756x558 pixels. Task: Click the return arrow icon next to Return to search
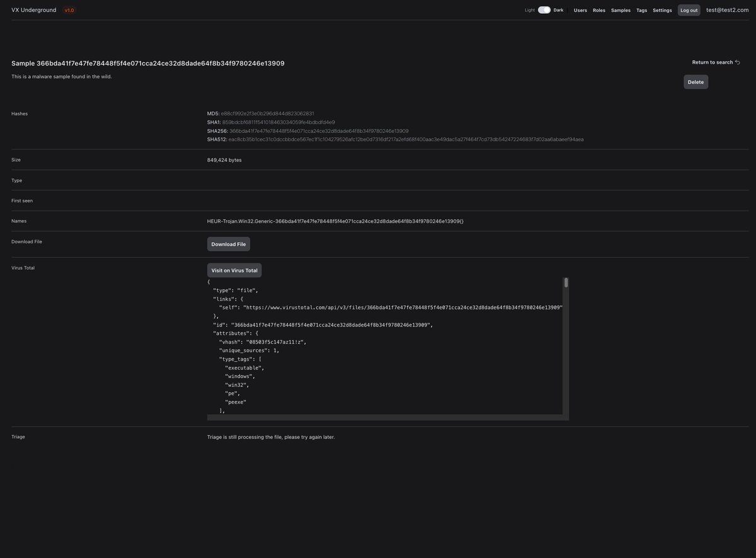[x=737, y=61]
